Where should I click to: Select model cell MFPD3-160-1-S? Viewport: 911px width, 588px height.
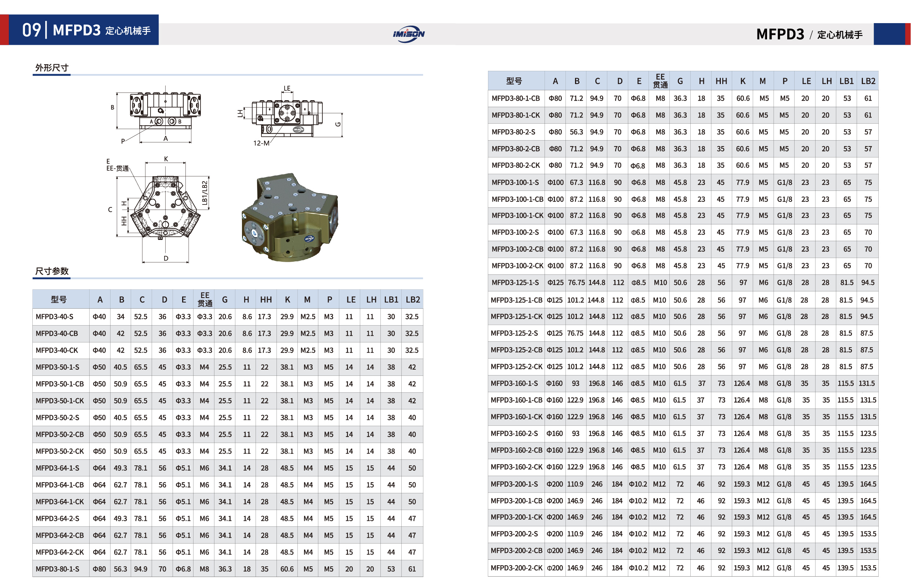pos(516,383)
